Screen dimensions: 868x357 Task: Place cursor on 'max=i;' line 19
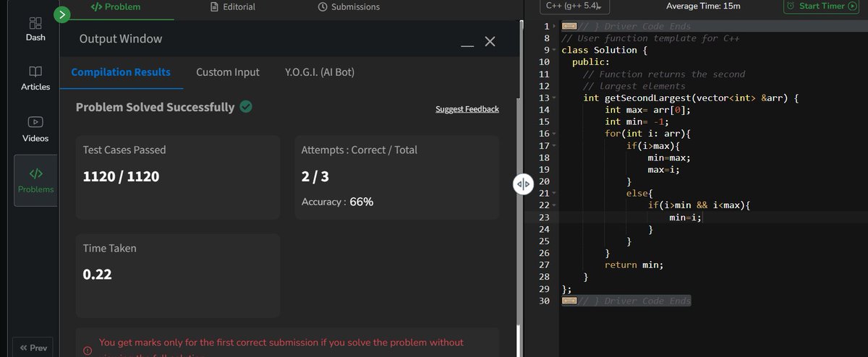(664, 169)
